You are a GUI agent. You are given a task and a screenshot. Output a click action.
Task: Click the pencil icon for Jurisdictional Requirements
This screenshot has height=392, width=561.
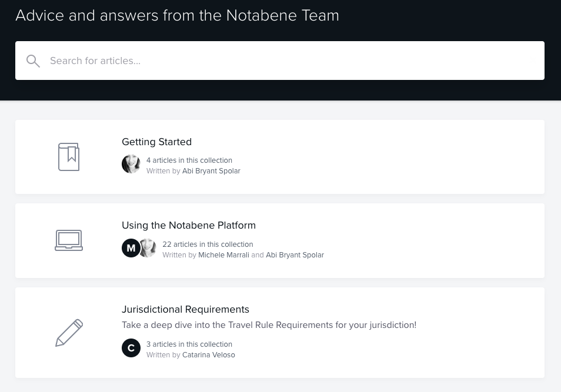click(69, 333)
